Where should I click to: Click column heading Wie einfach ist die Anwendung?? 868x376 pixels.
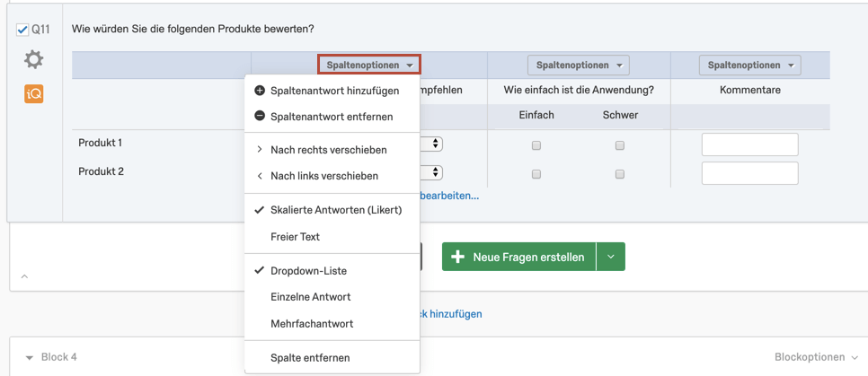[x=579, y=90]
